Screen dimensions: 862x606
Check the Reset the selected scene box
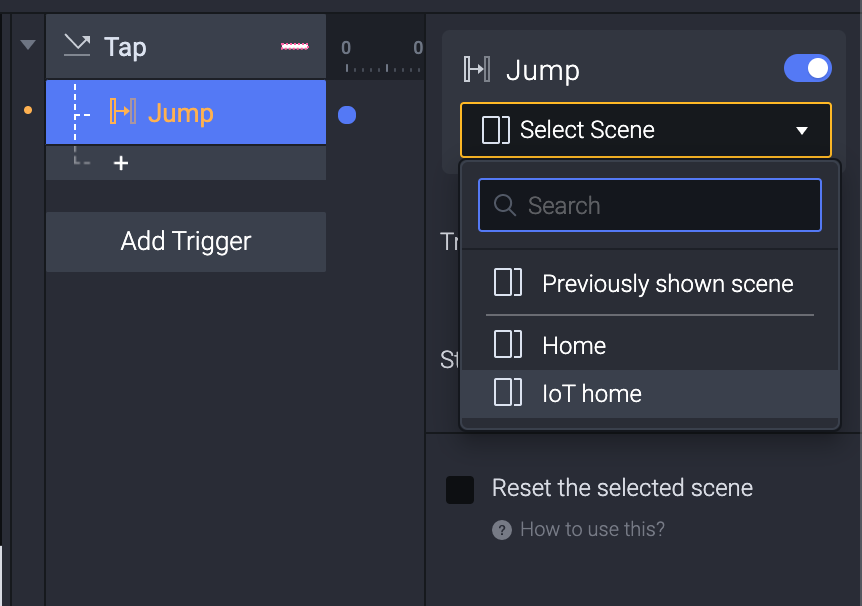point(460,490)
